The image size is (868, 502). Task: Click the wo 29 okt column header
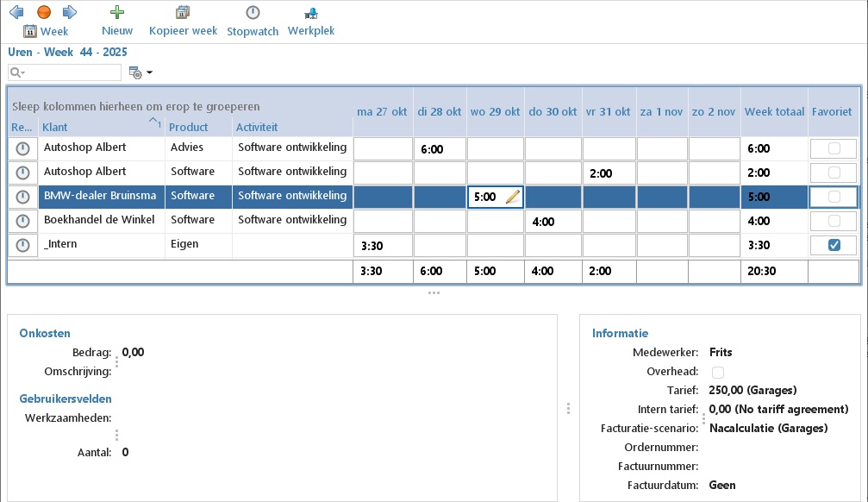pos(495,111)
